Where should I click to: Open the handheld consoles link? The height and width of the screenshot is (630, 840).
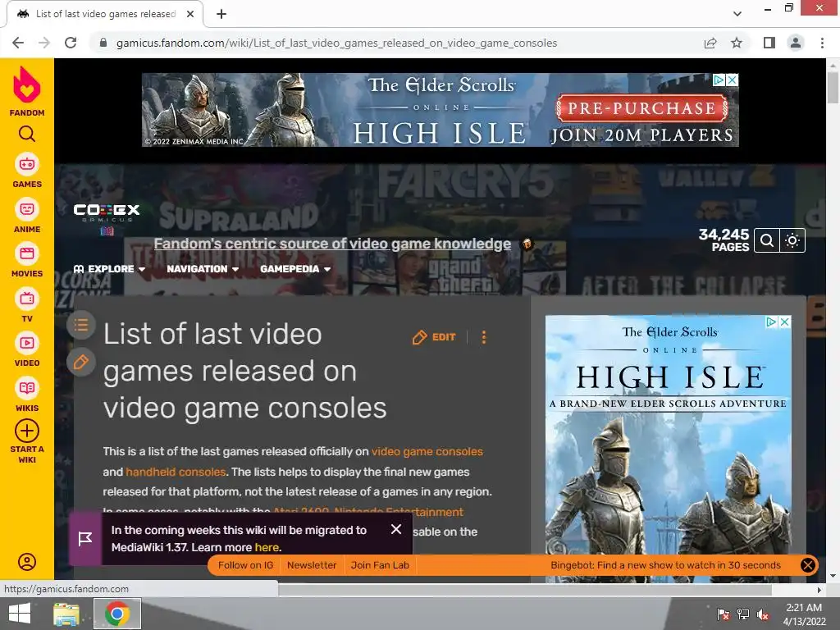tap(176, 472)
